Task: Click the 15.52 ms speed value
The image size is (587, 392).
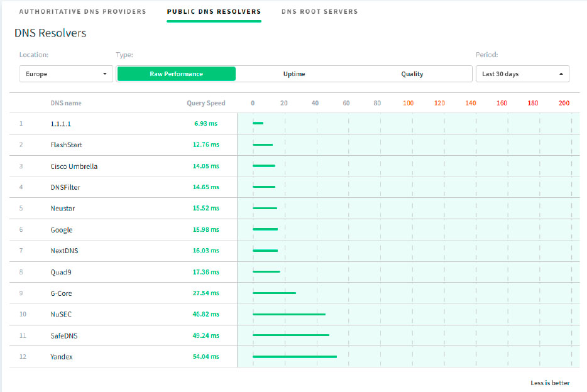Action: point(206,208)
